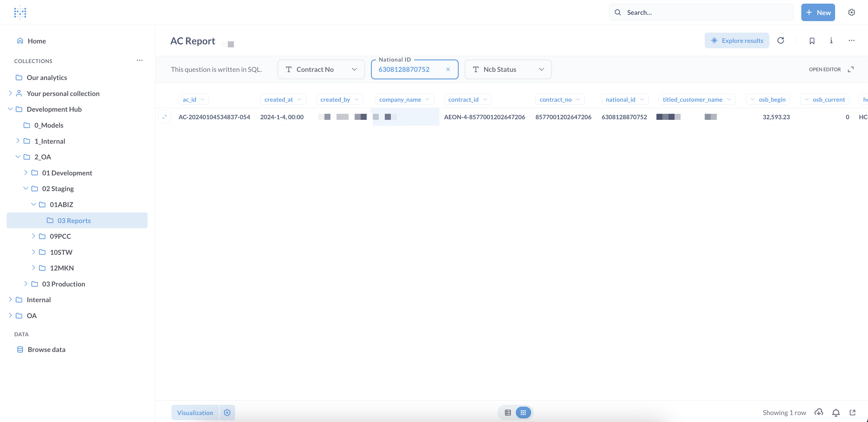Open the three-dot question actions menu
The width and height of the screenshot is (868, 422).
tap(851, 40)
